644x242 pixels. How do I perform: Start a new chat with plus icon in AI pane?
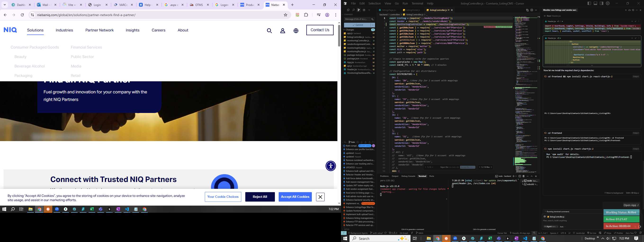[x=626, y=10]
